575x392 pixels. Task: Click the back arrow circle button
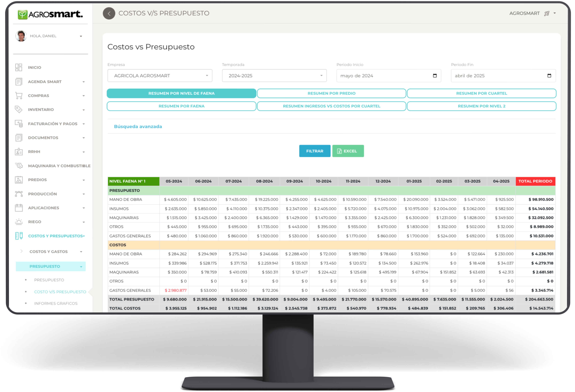tap(109, 13)
